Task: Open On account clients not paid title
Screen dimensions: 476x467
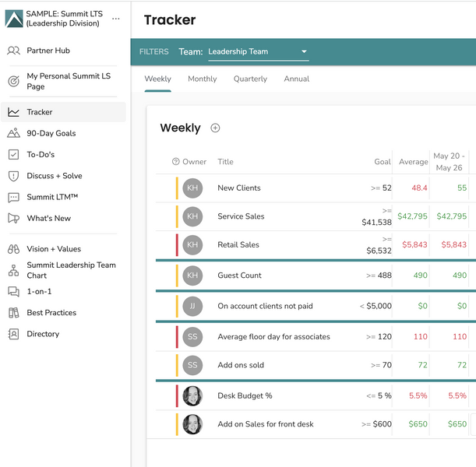Action: coord(265,306)
